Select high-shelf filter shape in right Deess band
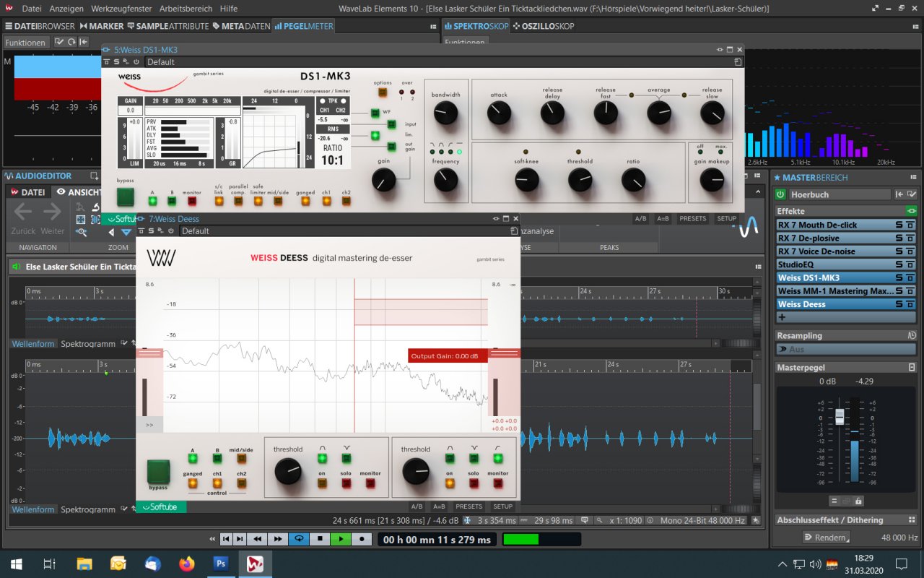Viewport: 924px width, 578px height. pyautogui.click(x=497, y=458)
